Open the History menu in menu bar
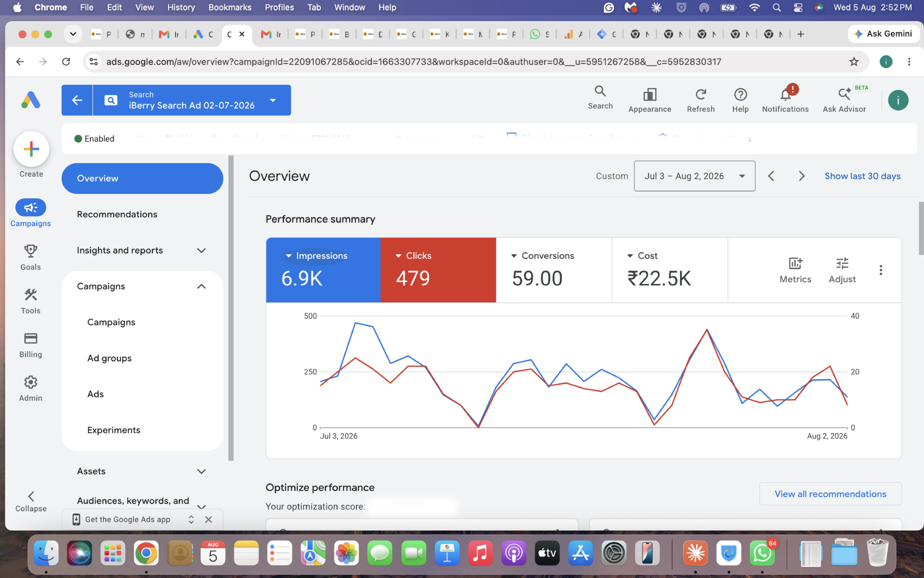 [x=181, y=7]
